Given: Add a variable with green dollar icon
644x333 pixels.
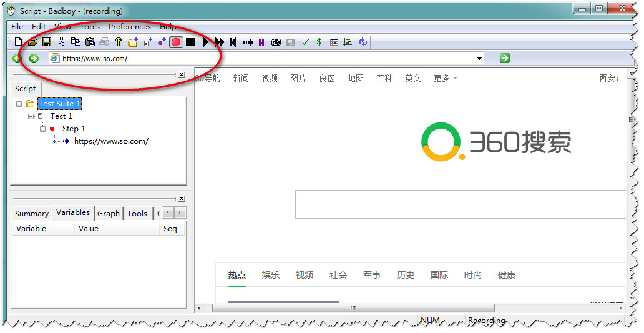Looking at the screenshot, I should (319, 42).
